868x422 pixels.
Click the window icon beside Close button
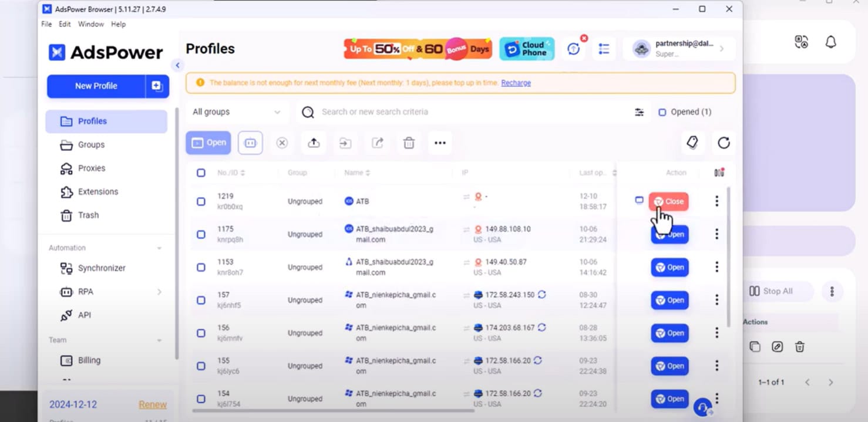(639, 200)
